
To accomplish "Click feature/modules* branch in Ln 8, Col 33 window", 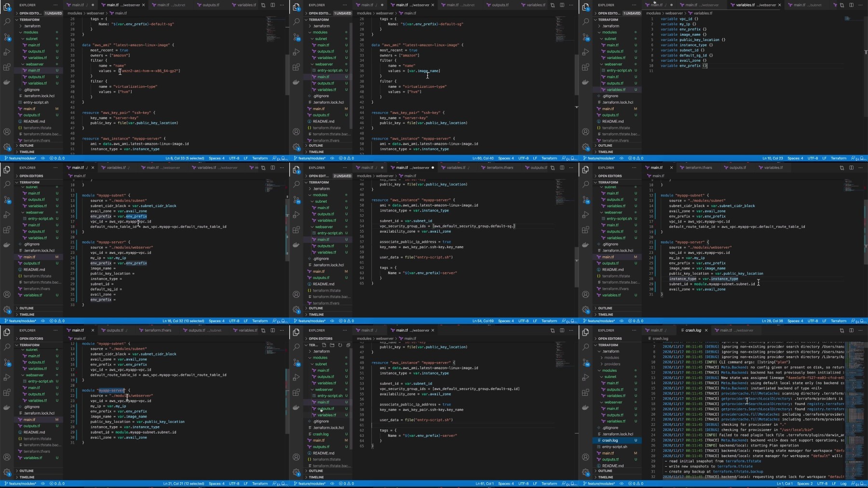I will click(x=20, y=158).
